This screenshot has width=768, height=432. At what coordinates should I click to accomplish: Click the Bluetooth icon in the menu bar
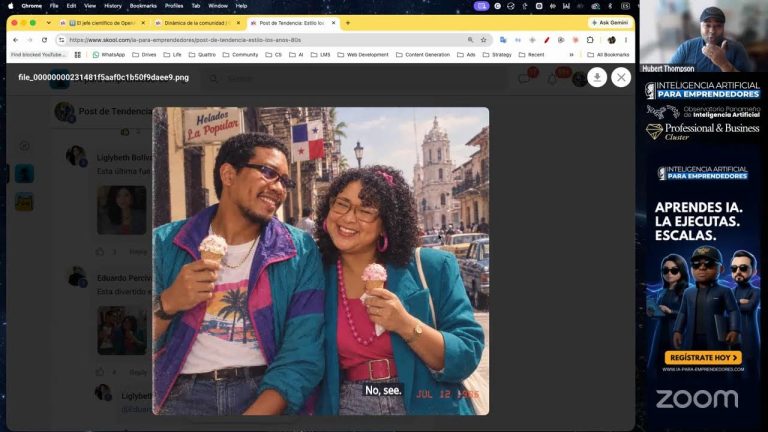point(610,6)
